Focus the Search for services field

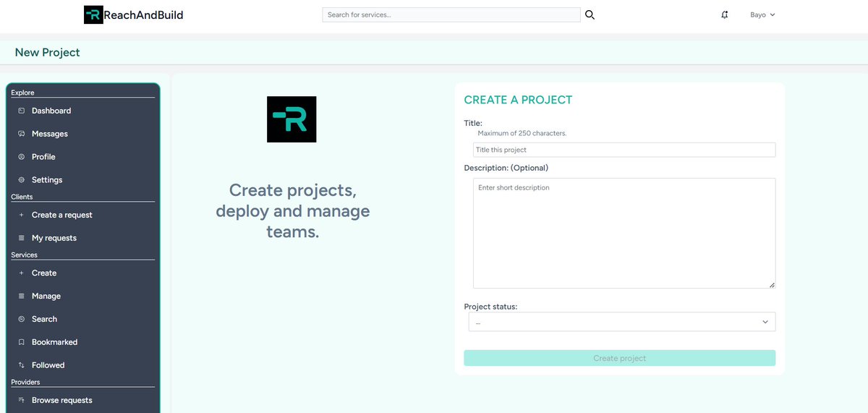tap(451, 14)
